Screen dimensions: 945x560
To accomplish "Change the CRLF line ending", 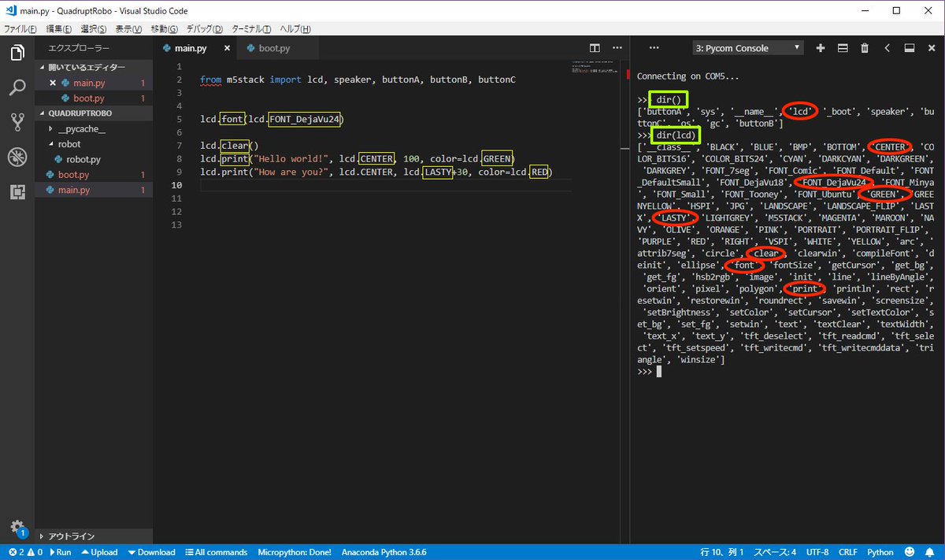I will [848, 552].
